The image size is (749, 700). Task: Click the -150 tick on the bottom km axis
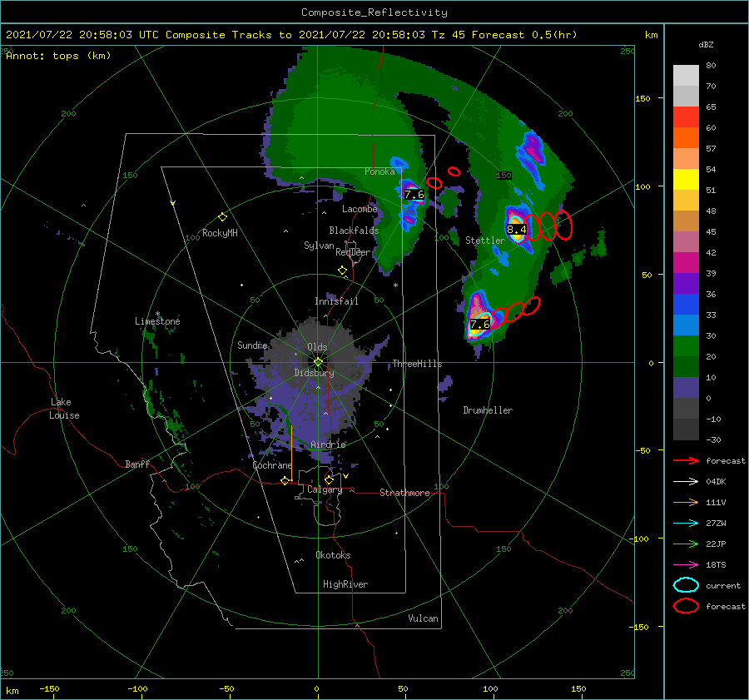[50, 689]
